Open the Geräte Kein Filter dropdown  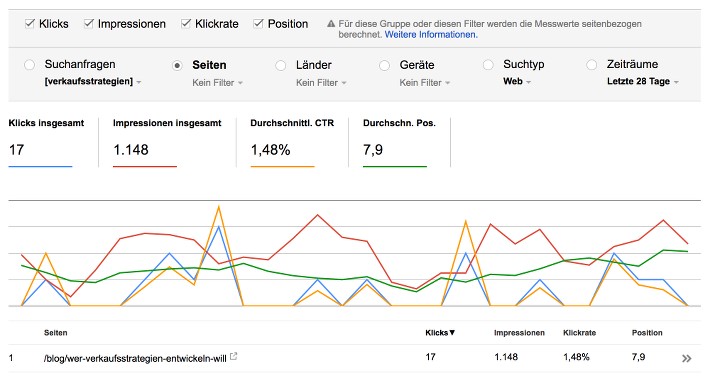click(x=425, y=83)
